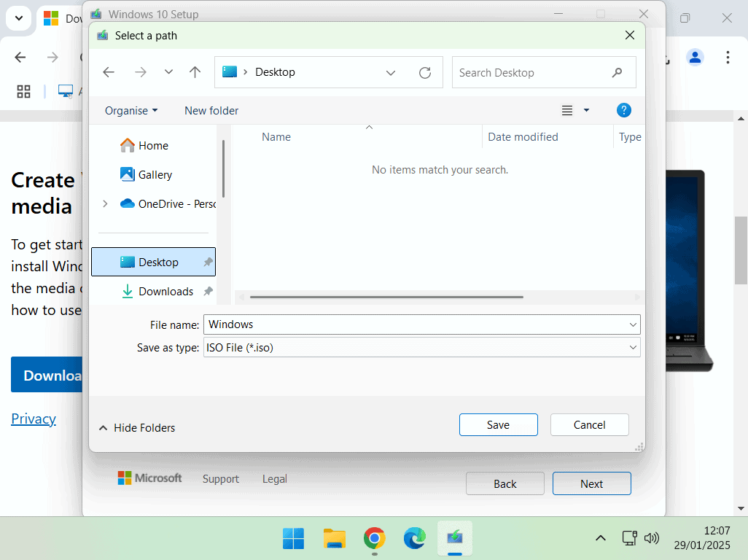Open the Save as type combo box
748x560 pixels.
(x=421, y=348)
